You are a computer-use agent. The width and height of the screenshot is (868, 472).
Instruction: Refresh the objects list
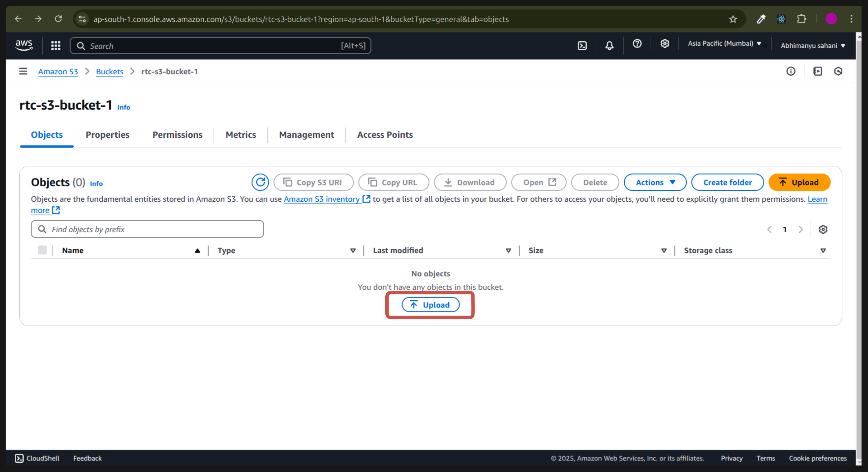tap(260, 182)
